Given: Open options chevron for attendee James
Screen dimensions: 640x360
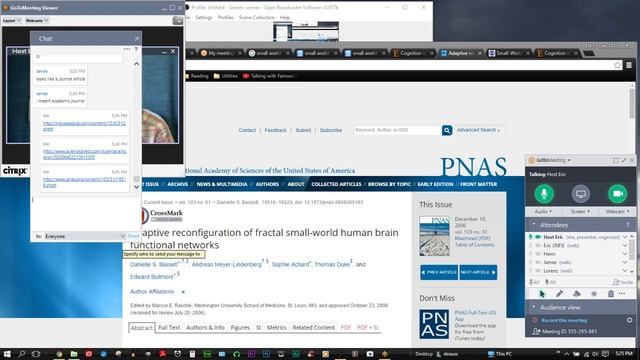Looking at the screenshot, I should point(624,262).
